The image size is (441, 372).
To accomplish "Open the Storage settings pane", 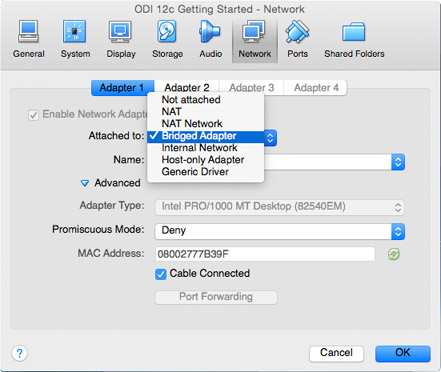I will click(167, 40).
